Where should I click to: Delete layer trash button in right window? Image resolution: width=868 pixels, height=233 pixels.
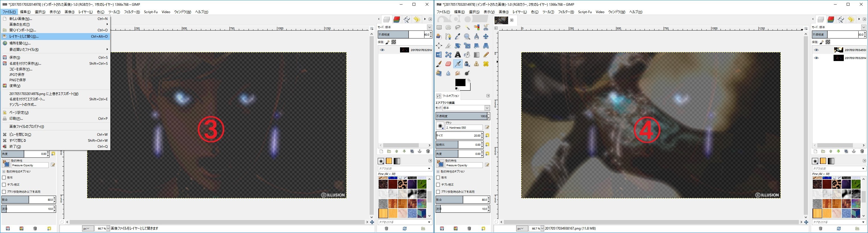862,152
